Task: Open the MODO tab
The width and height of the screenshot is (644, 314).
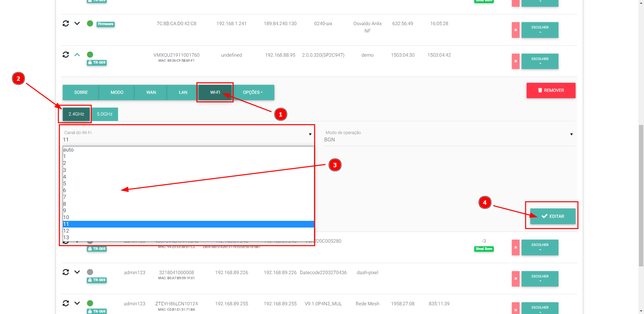Action: coord(117,92)
